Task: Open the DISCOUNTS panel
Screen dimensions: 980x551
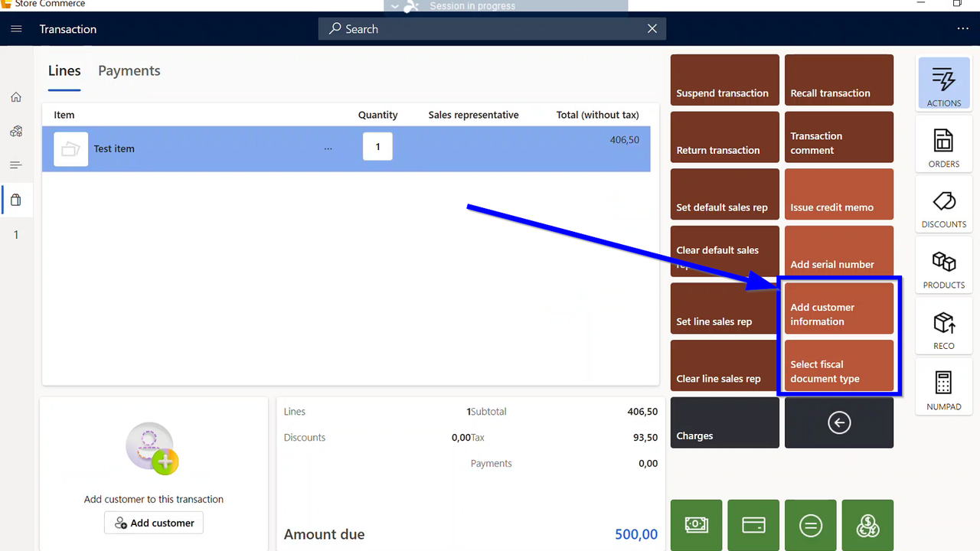Action: click(x=944, y=204)
